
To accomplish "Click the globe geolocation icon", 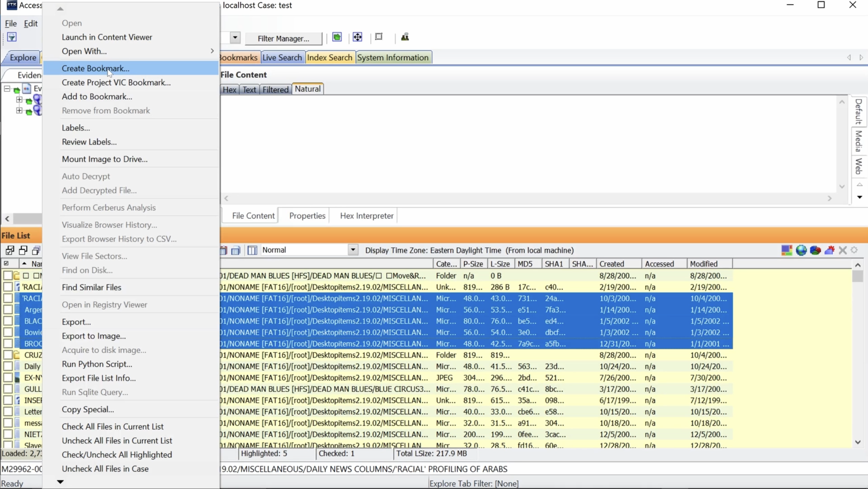I will click(x=801, y=250).
